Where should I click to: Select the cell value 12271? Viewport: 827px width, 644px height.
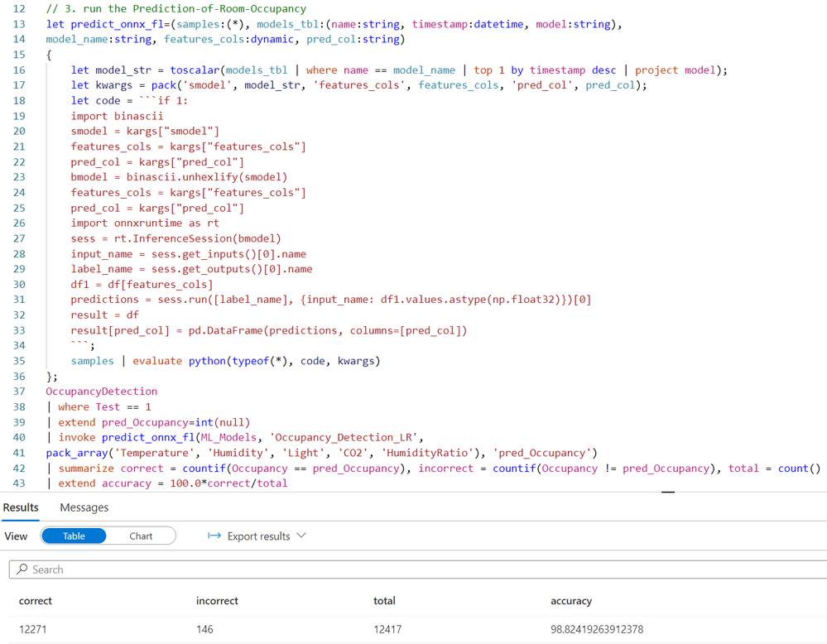(x=33, y=629)
